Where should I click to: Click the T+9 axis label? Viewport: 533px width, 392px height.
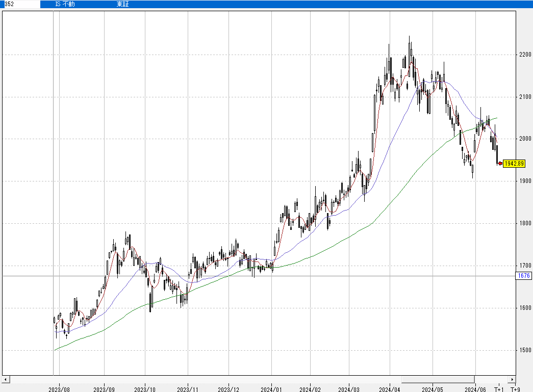(515, 389)
